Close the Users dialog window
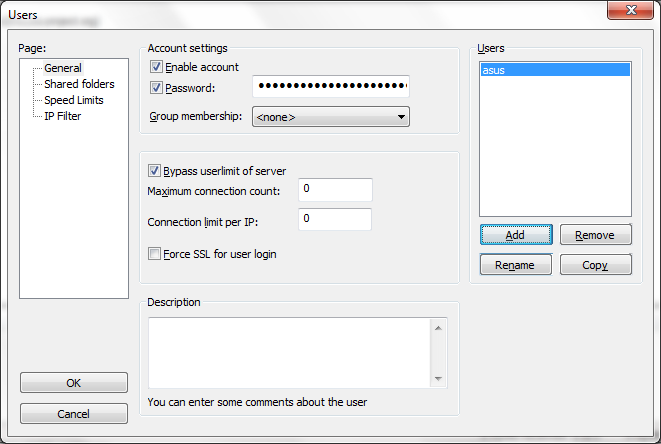Screen dimensions: 661x444 tap(630, 11)
